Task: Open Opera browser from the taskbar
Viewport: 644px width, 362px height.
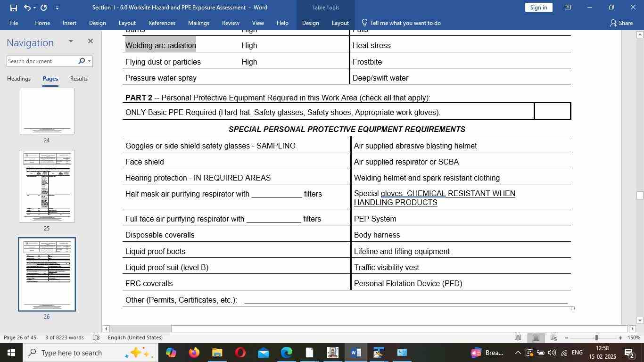Action: point(240,353)
